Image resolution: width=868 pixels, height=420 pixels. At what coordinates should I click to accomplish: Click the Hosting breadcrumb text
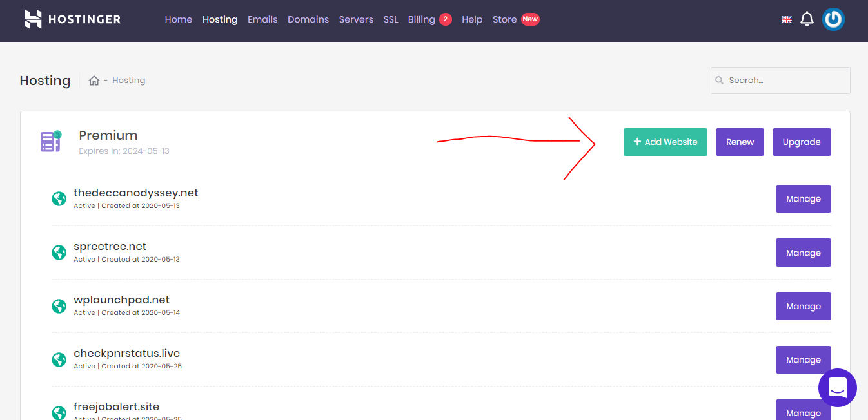[x=128, y=81]
